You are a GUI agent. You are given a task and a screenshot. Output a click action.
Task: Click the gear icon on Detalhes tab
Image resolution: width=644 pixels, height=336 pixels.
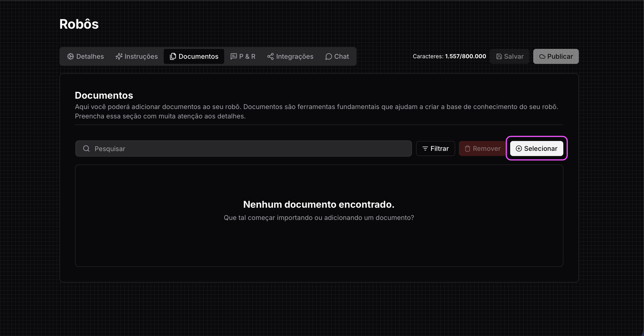pyautogui.click(x=71, y=56)
